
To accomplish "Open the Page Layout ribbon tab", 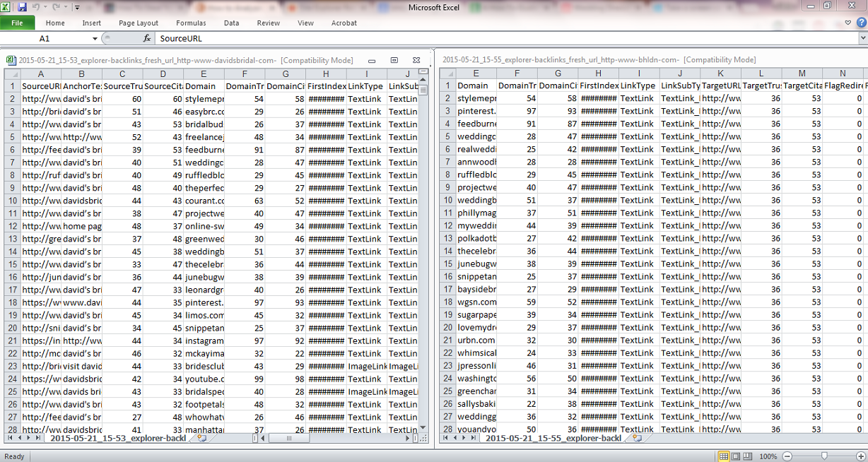I will coord(139,23).
